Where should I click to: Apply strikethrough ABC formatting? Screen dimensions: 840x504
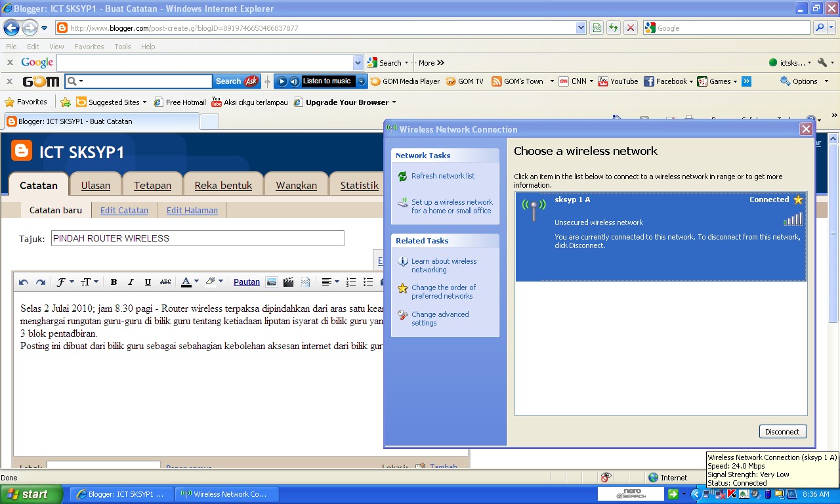point(165,282)
